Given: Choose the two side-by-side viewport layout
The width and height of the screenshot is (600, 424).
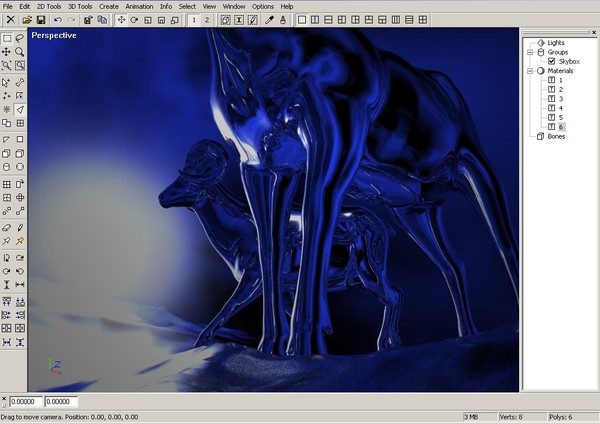Looking at the screenshot, I should 315,20.
